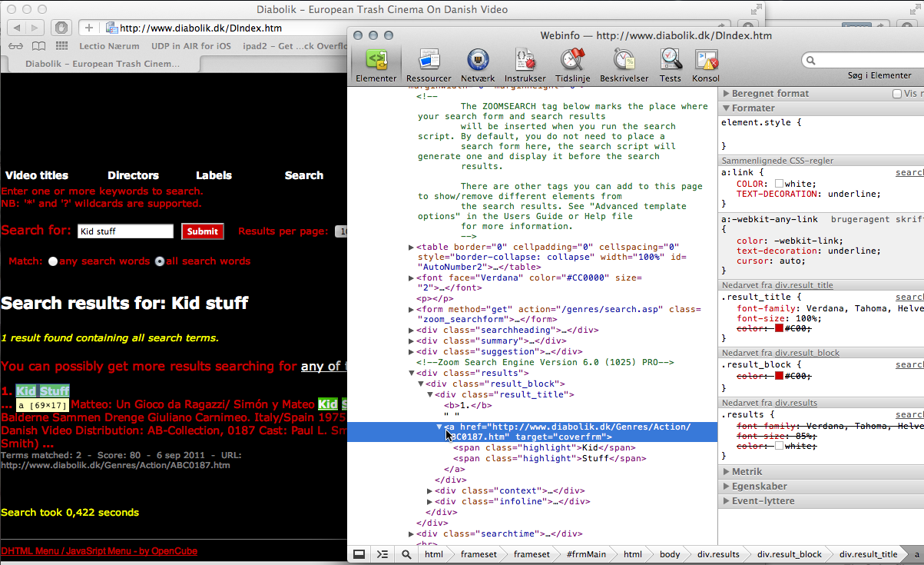The image size is (924, 565).
Task: Click the #frmMain breadcrumb
Action: (585, 554)
